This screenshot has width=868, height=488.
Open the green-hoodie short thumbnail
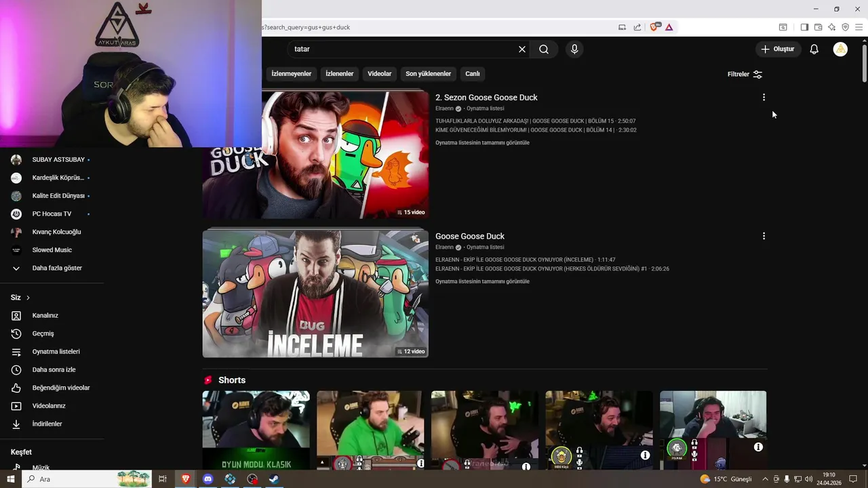pyautogui.click(x=370, y=430)
